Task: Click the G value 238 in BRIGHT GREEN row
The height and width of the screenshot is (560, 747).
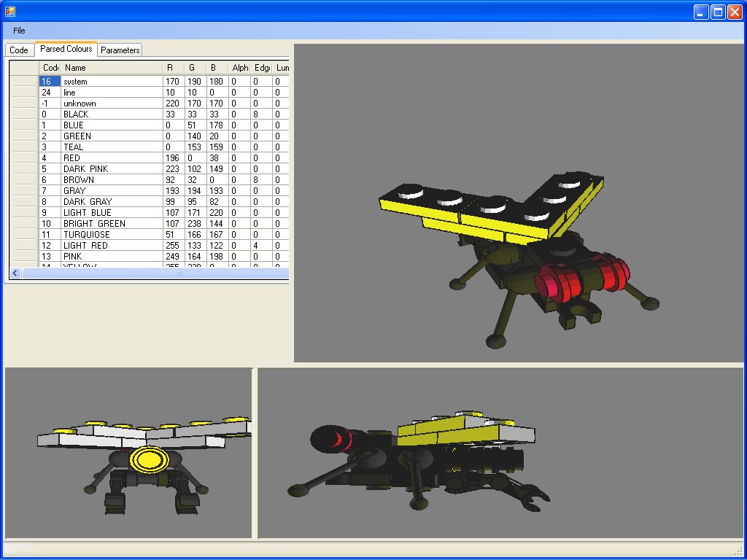Action: tap(196, 224)
